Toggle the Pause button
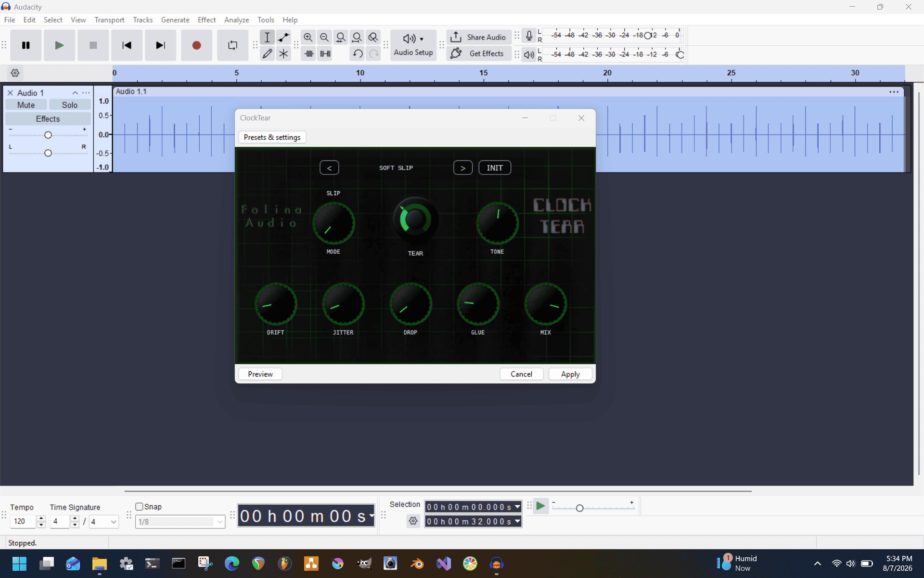 pyautogui.click(x=26, y=45)
